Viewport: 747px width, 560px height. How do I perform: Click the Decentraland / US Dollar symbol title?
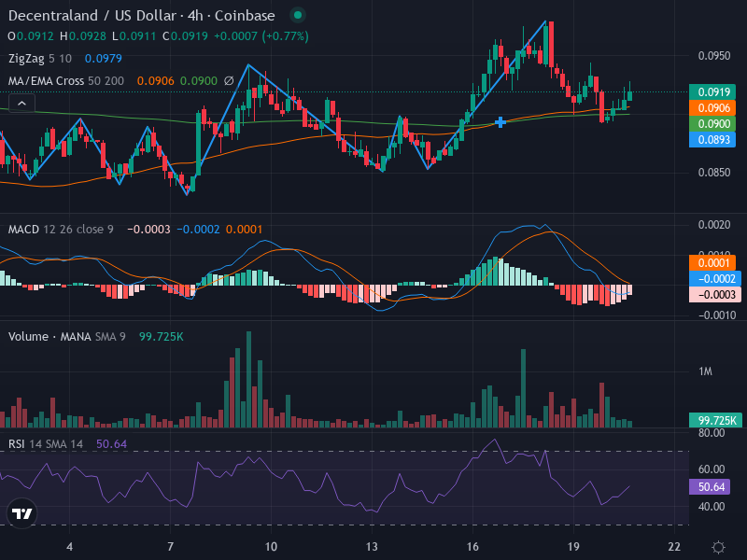click(92, 16)
